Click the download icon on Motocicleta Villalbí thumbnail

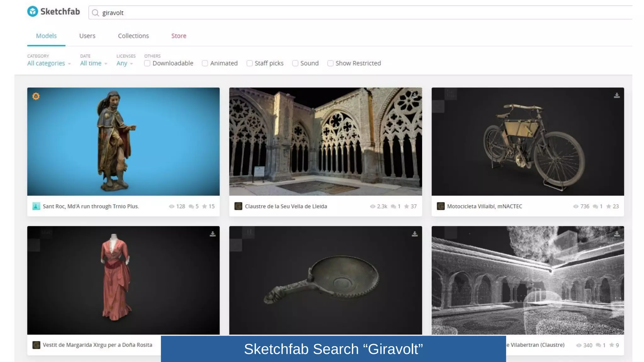(617, 96)
